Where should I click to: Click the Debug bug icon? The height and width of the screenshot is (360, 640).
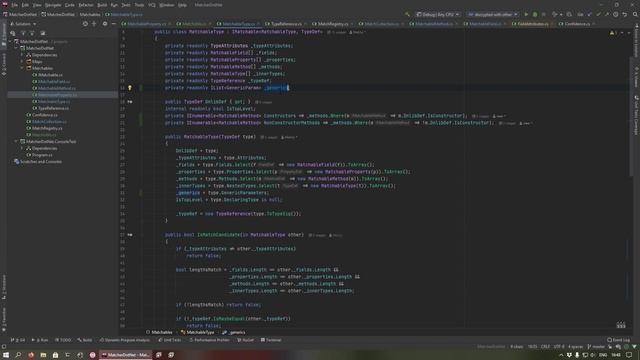pos(535,14)
